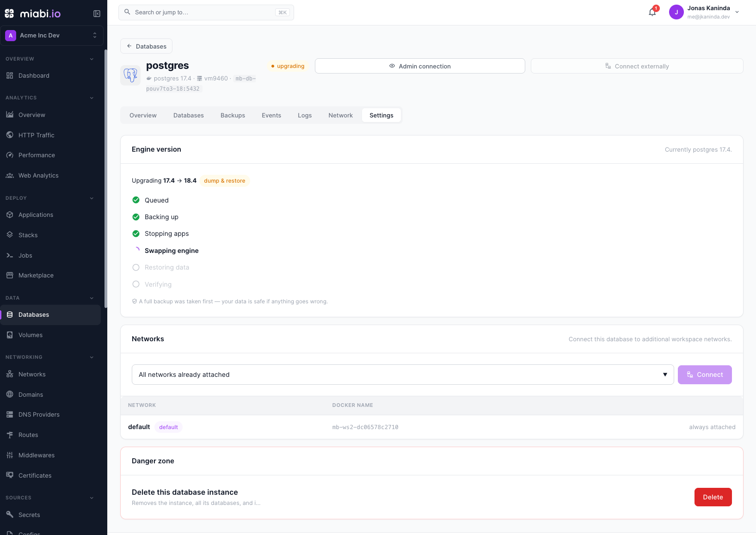The image size is (756, 535).
Task: Click the Jonas Kaninda avatar
Action: (676, 12)
